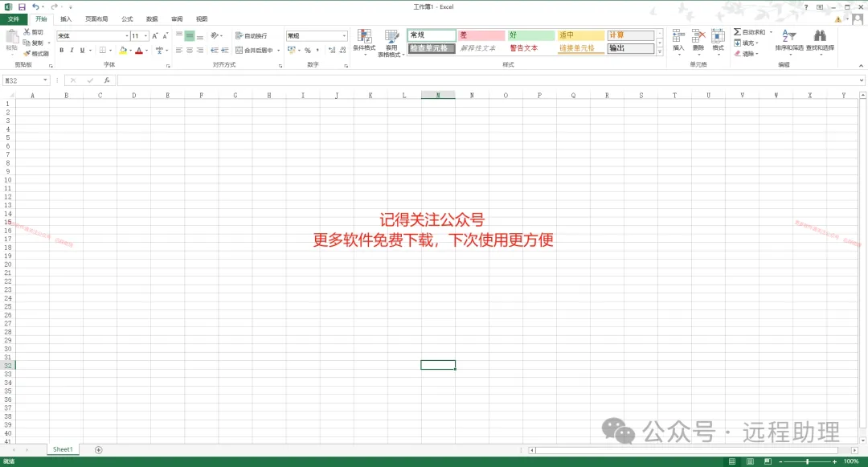Toggle middle vertical alignment
868x467 pixels.
190,35
